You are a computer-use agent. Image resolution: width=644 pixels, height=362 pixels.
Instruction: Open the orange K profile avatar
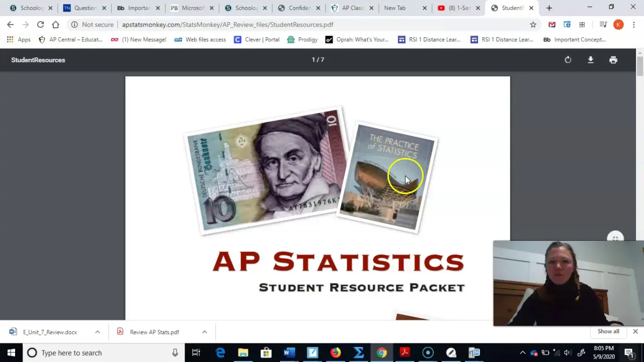tap(618, 25)
